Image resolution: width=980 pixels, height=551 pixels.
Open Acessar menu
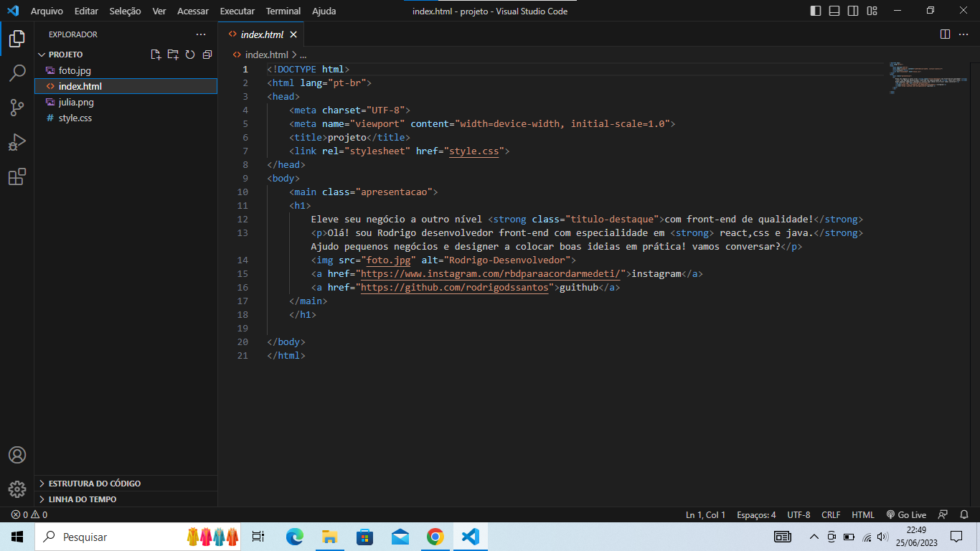[x=193, y=11]
